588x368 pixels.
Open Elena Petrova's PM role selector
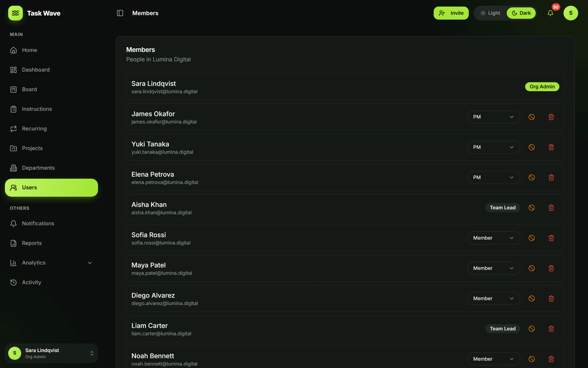[x=494, y=177]
